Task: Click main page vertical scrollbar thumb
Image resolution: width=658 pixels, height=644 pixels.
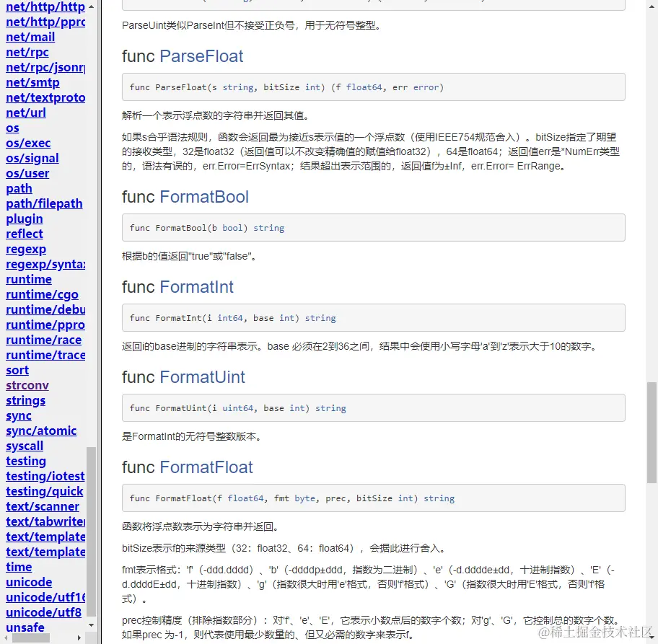Action: click(652, 432)
